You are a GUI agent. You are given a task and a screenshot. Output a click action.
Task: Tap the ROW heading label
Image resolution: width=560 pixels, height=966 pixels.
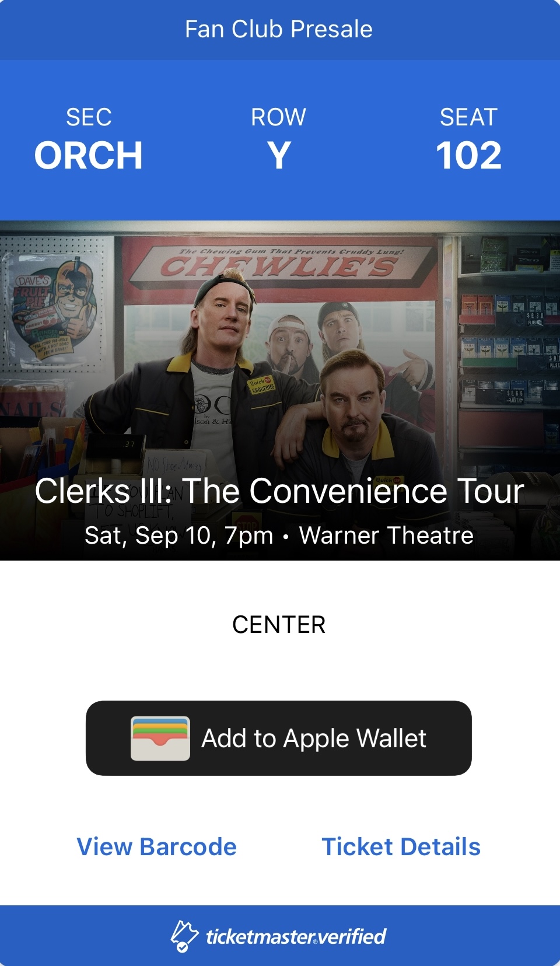(279, 117)
